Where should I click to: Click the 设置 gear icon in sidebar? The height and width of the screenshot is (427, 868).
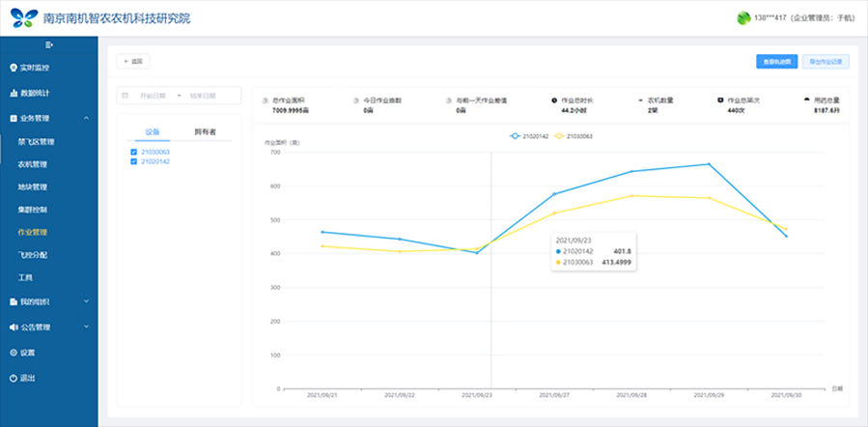coord(14,353)
